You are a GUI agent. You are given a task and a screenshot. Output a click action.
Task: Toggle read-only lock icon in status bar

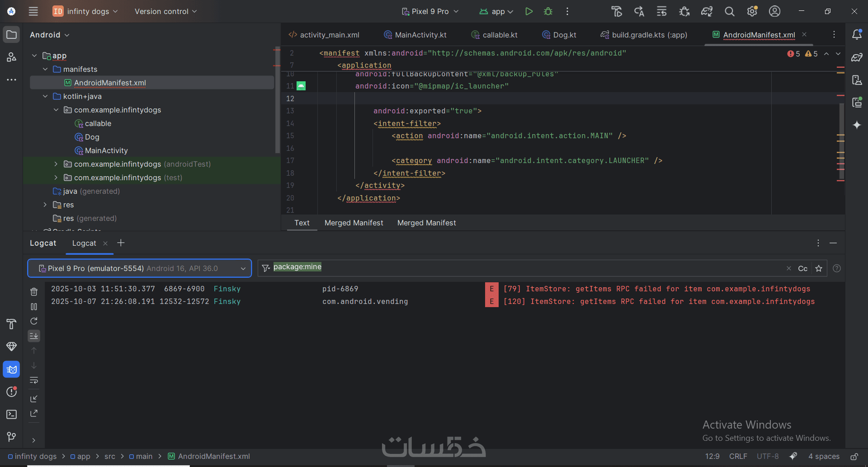tap(854, 456)
